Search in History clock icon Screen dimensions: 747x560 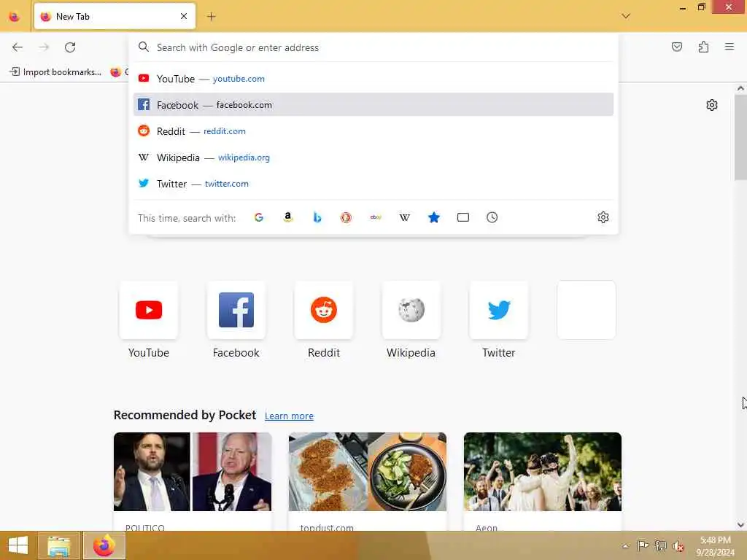coord(492,217)
